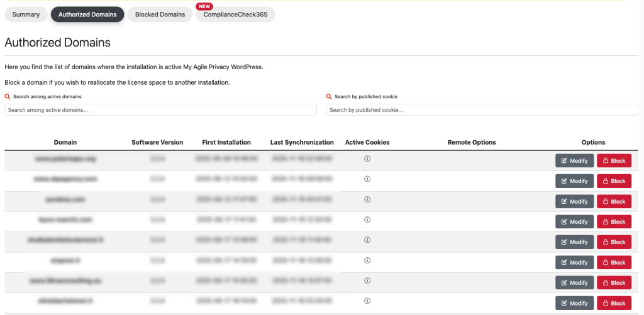Open cookie info icon in the fifth row
The width and height of the screenshot is (644, 315).
[x=367, y=240]
